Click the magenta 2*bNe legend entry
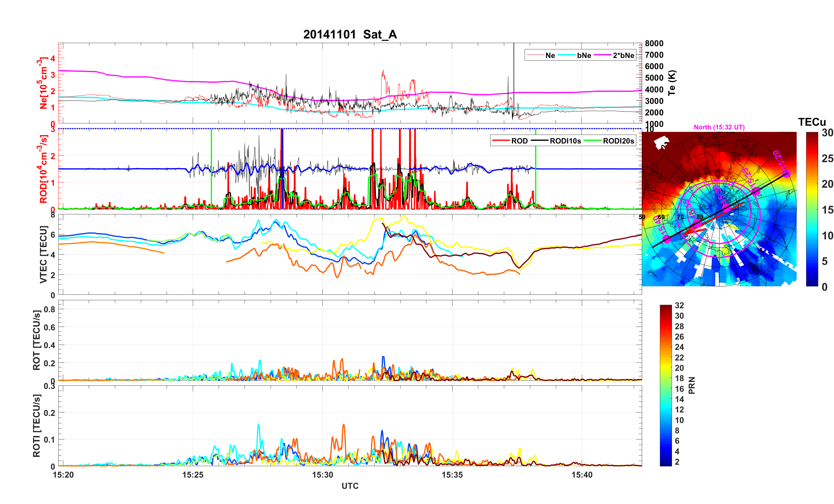 [x=623, y=55]
